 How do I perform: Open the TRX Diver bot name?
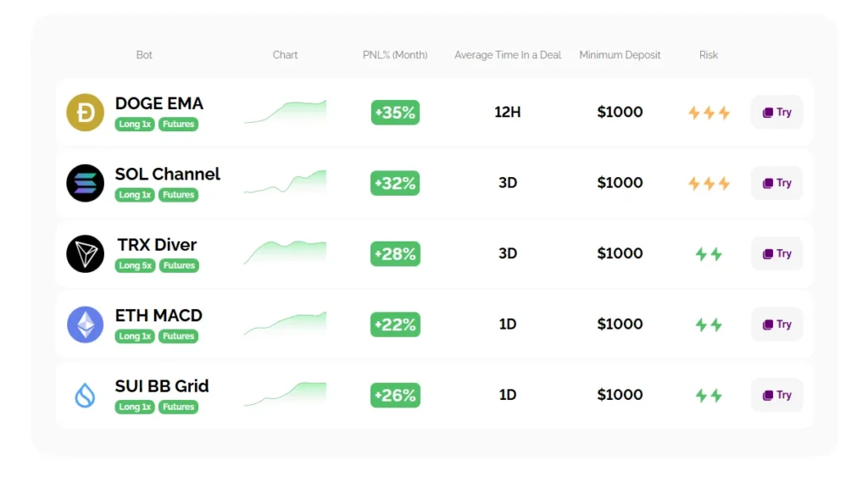(157, 245)
